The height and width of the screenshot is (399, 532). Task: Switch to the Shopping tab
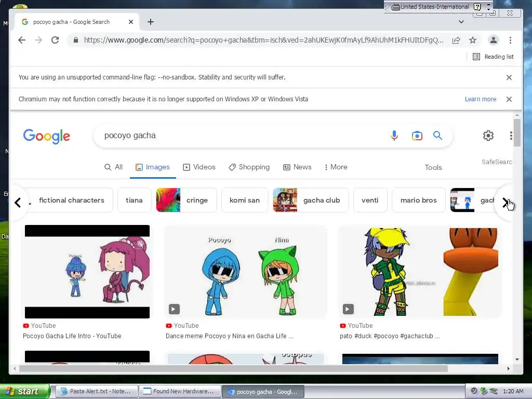point(249,167)
